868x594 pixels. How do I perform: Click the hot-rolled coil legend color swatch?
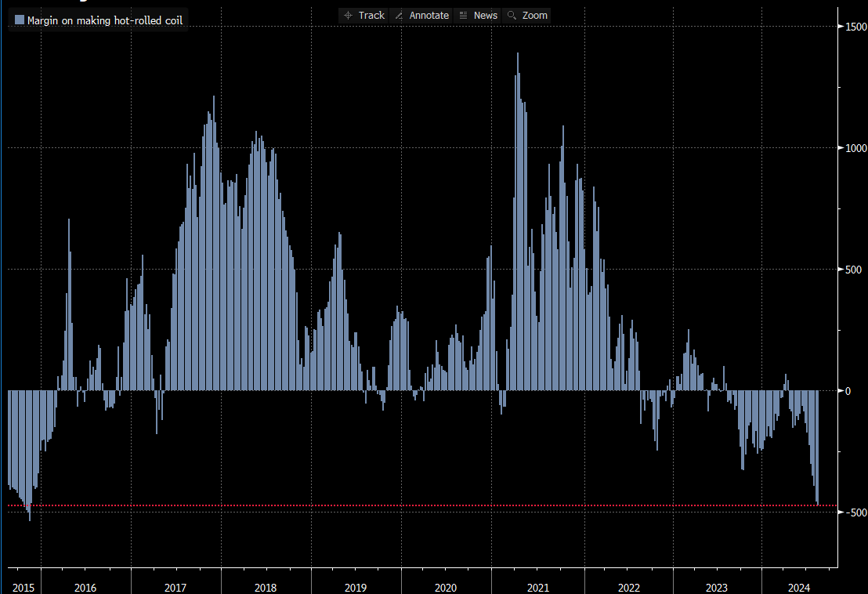click(20, 20)
